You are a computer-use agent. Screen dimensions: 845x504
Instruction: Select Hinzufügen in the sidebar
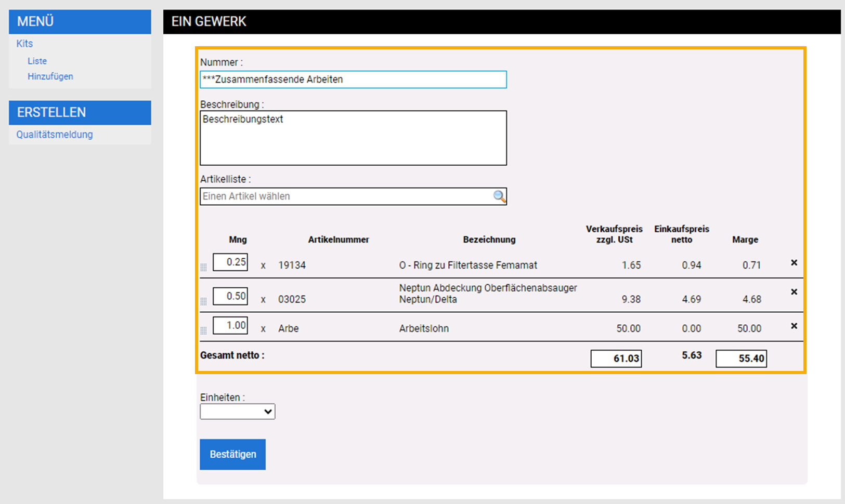tap(50, 76)
